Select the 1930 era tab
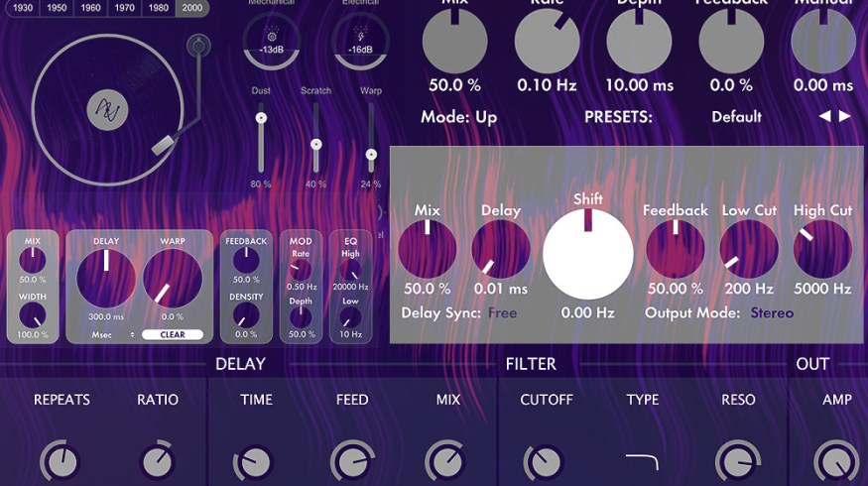This screenshot has height=486, width=868. click(22, 8)
